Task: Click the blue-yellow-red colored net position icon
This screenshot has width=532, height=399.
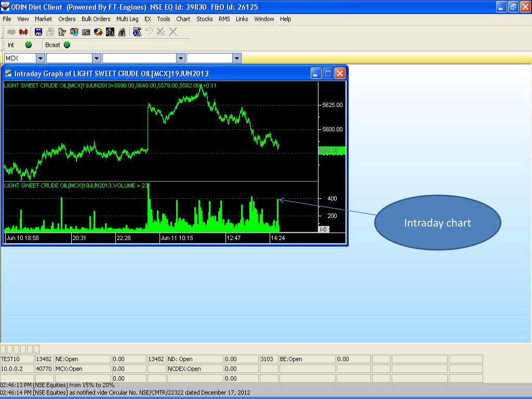Action: [98, 32]
